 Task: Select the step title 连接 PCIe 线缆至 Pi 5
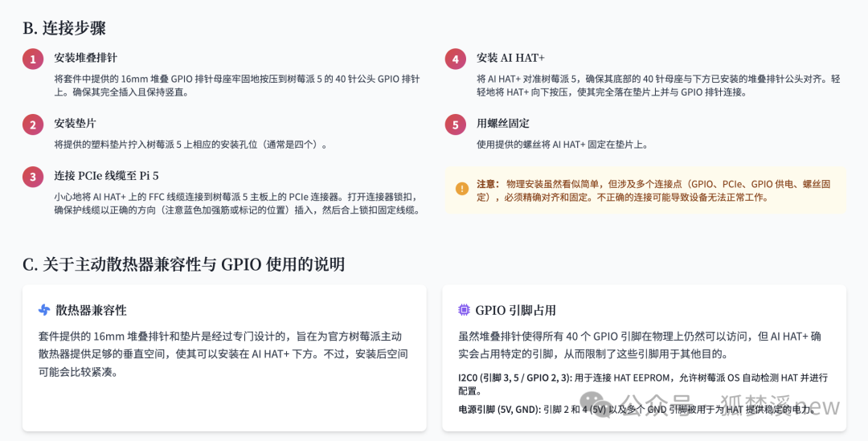tap(106, 176)
